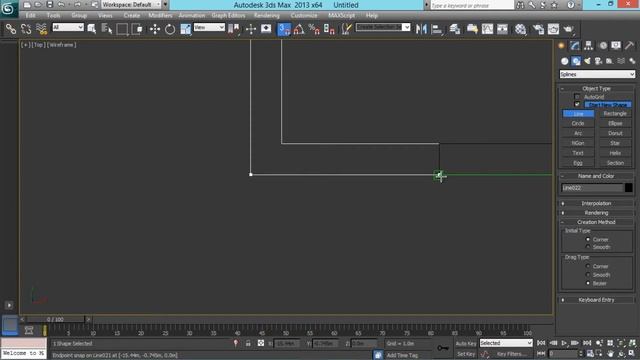This screenshot has width=640, height=360.
Task: Click the Circle spline button
Action: (x=578, y=123)
